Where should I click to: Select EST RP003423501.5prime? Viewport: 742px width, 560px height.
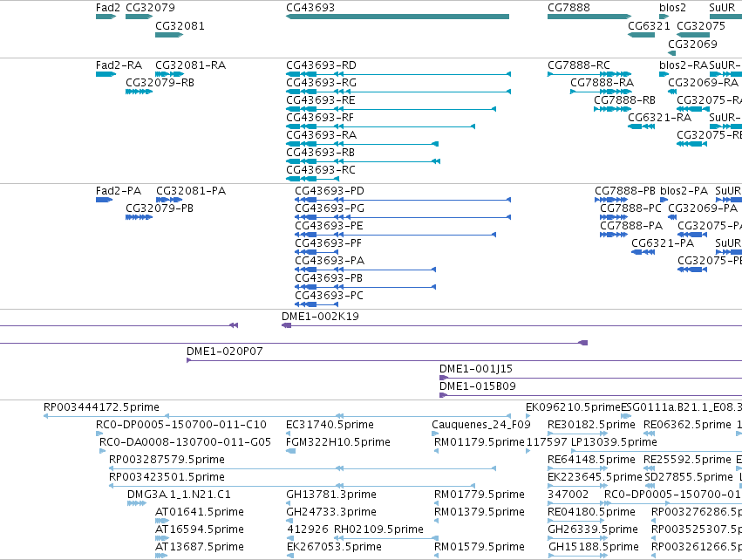167,477
